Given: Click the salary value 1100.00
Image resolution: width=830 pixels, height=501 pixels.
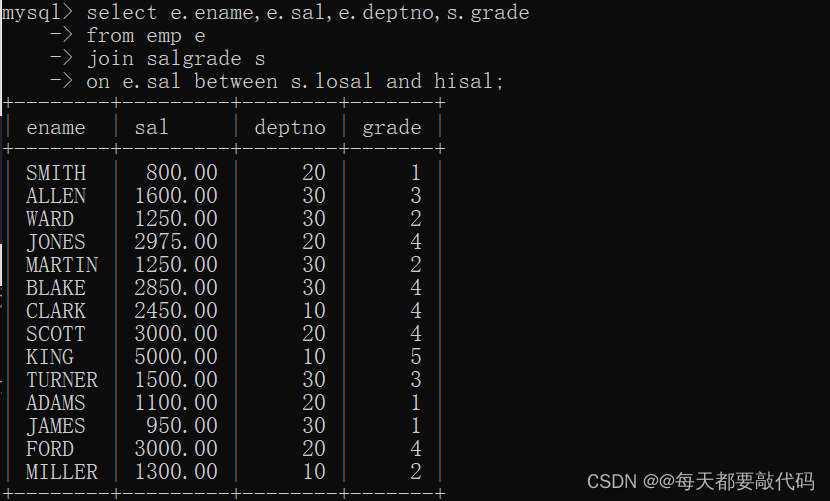Looking at the screenshot, I should 176,403.
